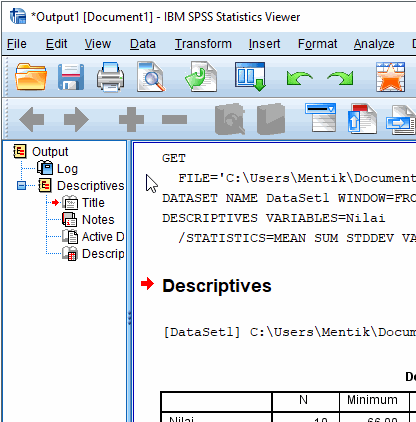This screenshot has width=416, height=422.
Task: Click the Minimum column header in table
Action: point(372,400)
